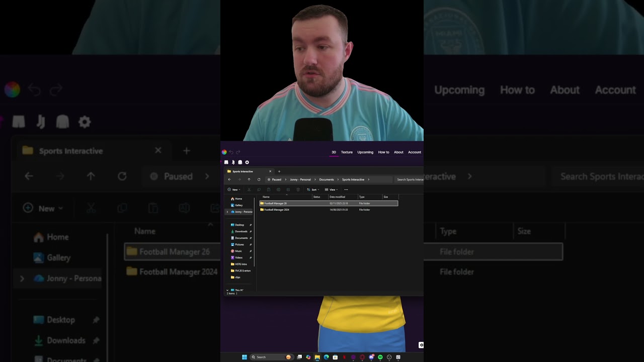Open the New dropdown menu
Screen dimensions: 644x362
[x=234, y=190]
